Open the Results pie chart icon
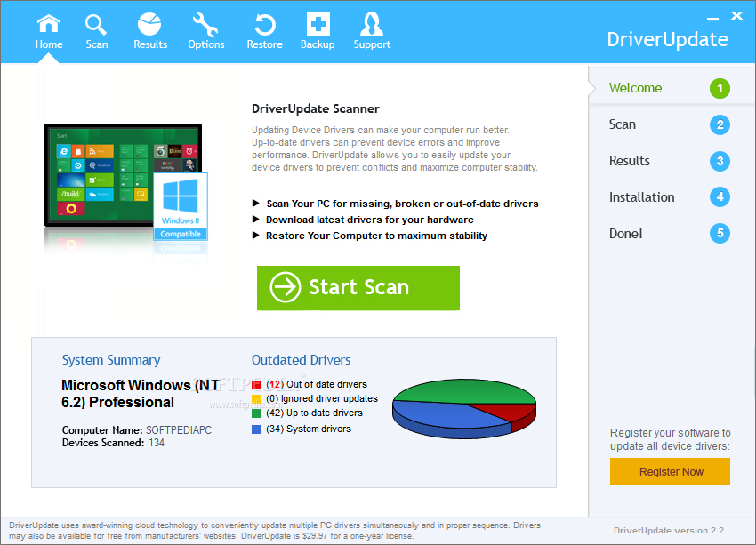The width and height of the screenshot is (756, 545). pyautogui.click(x=149, y=24)
